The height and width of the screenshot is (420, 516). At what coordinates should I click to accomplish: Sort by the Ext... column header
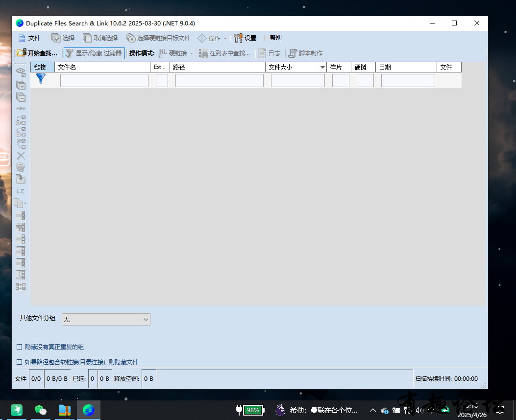(160, 67)
